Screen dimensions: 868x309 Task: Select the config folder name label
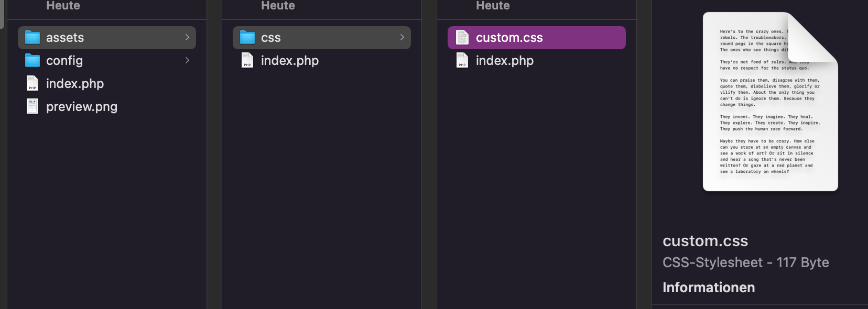(x=64, y=61)
